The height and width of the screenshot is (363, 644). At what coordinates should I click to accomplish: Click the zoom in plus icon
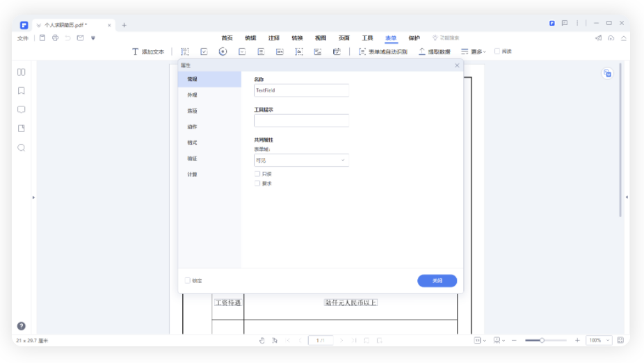577,341
